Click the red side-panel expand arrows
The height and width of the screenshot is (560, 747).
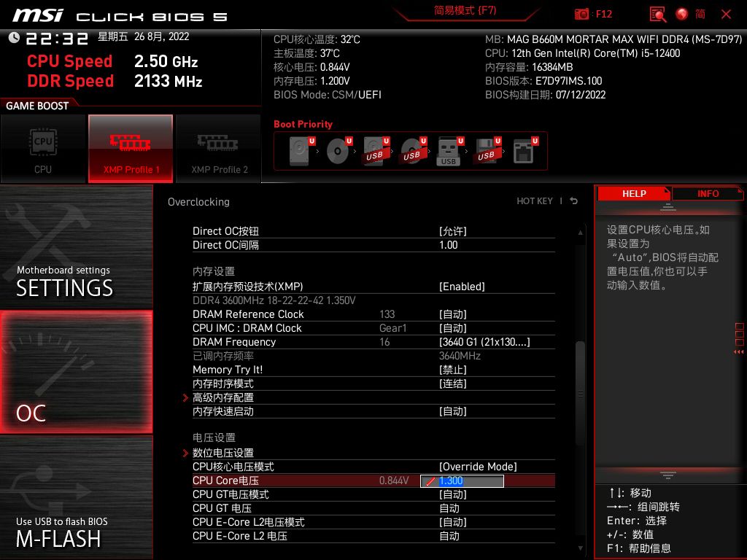click(738, 352)
